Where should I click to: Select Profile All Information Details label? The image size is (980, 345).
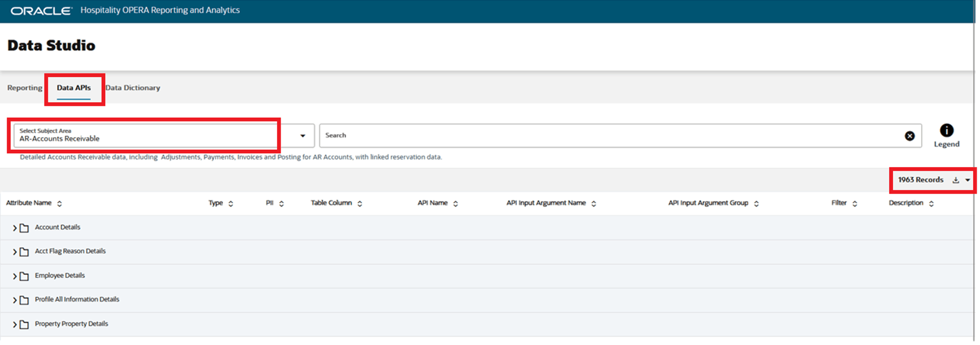[77, 300]
